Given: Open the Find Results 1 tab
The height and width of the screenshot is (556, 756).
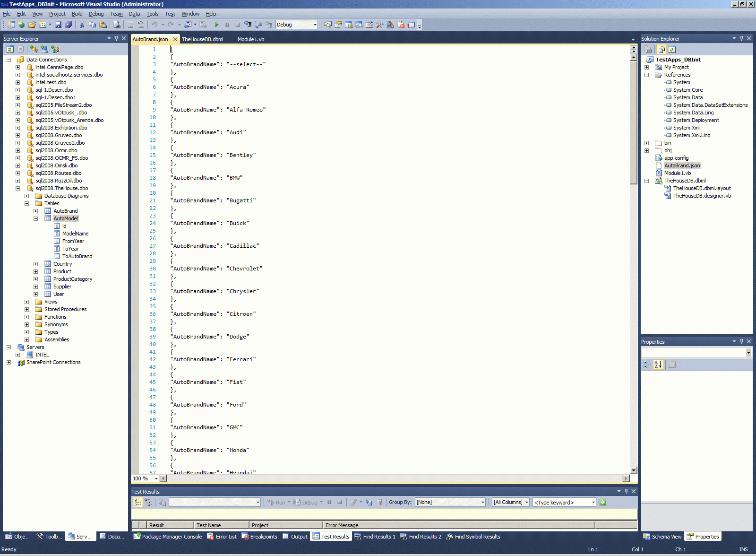Looking at the screenshot, I should [x=375, y=537].
